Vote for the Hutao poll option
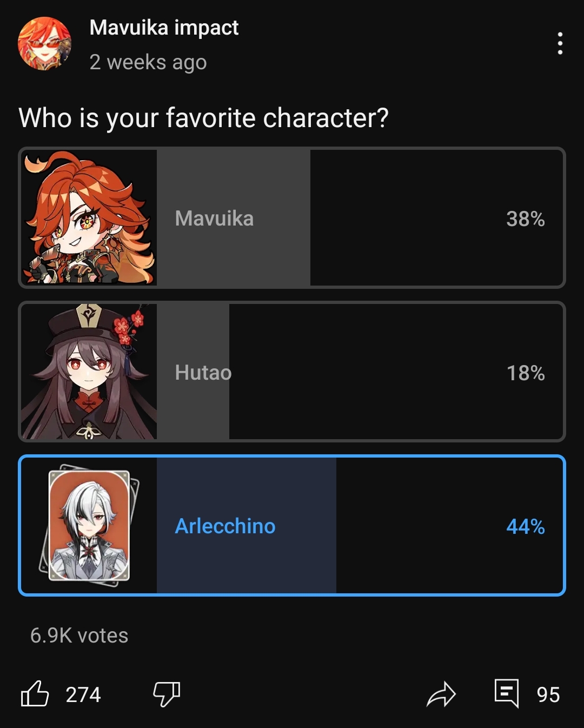Screen dimensions: 584x728 (x=292, y=372)
